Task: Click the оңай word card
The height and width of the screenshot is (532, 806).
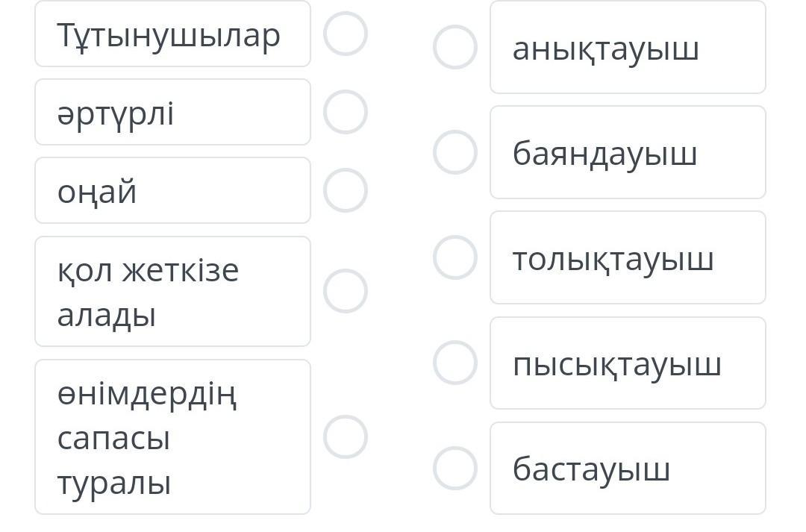Action: click(x=172, y=191)
